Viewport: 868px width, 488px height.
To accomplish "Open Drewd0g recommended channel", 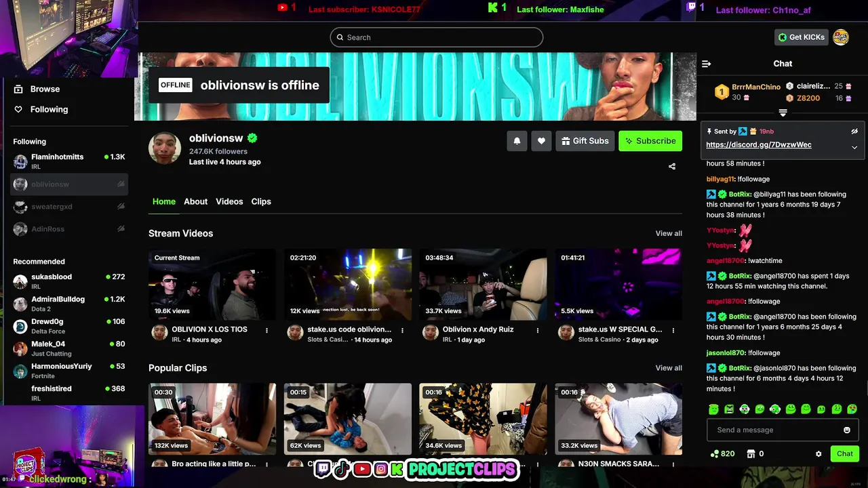I will click(x=69, y=326).
